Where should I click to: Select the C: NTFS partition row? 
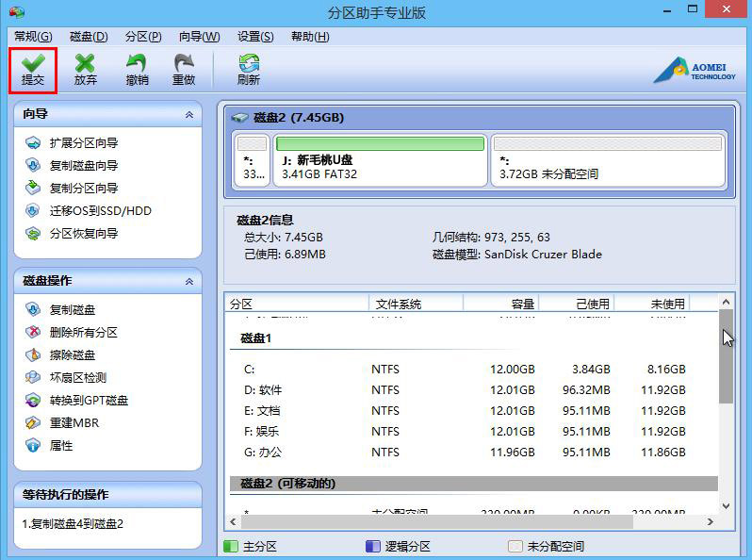[465, 369]
